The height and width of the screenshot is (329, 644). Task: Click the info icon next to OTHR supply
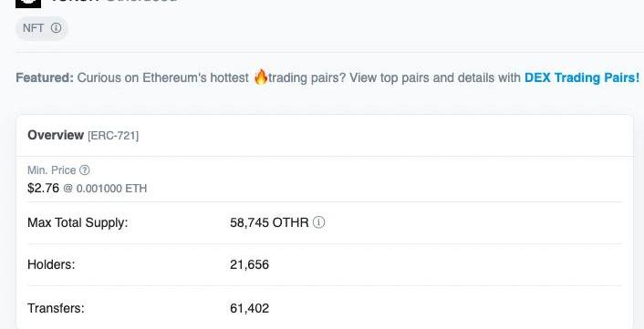click(x=318, y=222)
